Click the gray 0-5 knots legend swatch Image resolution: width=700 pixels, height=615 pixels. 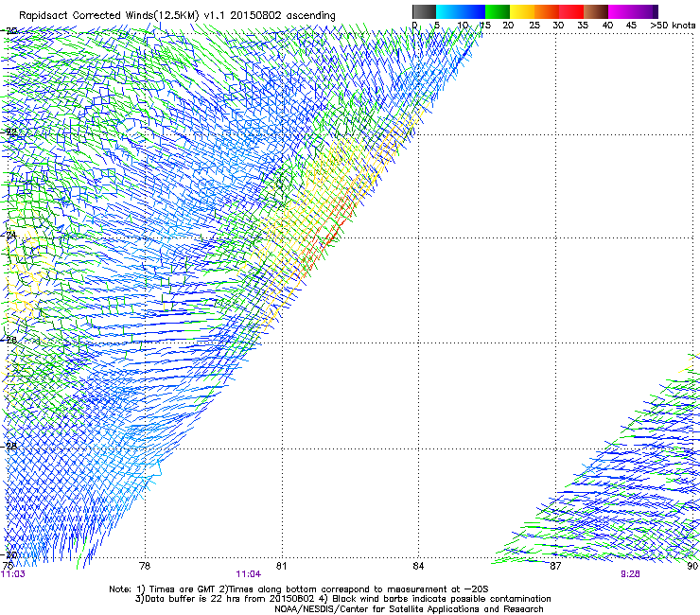click(x=424, y=11)
